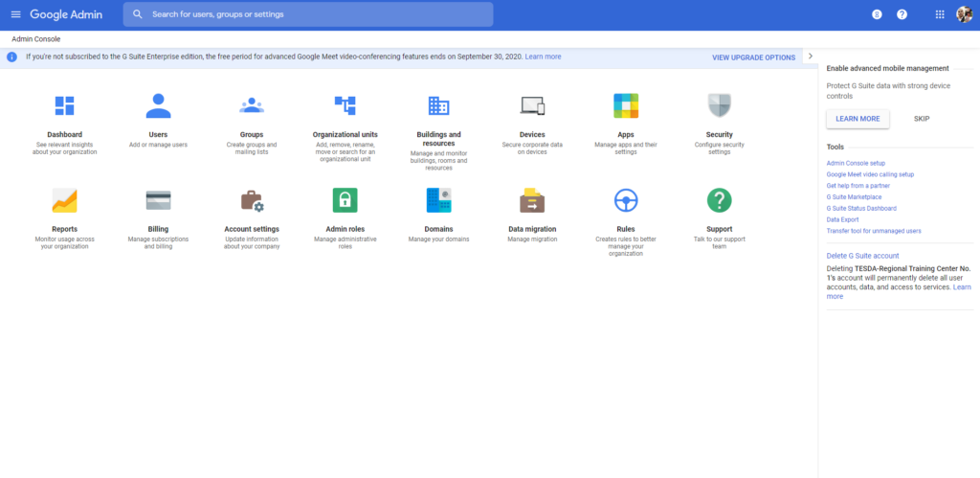Click the Buildings and resources title label
Image resolution: width=980 pixels, height=478 pixels.
click(x=438, y=139)
